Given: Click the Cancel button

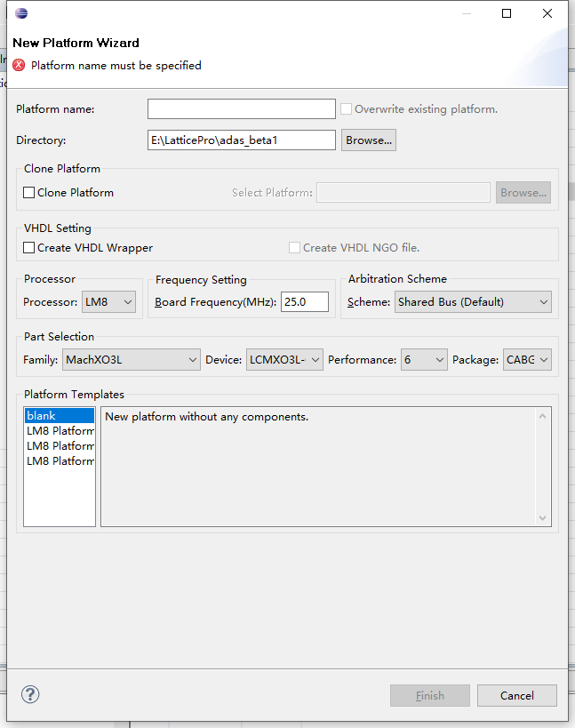Looking at the screenshot, I should [517, 695].
